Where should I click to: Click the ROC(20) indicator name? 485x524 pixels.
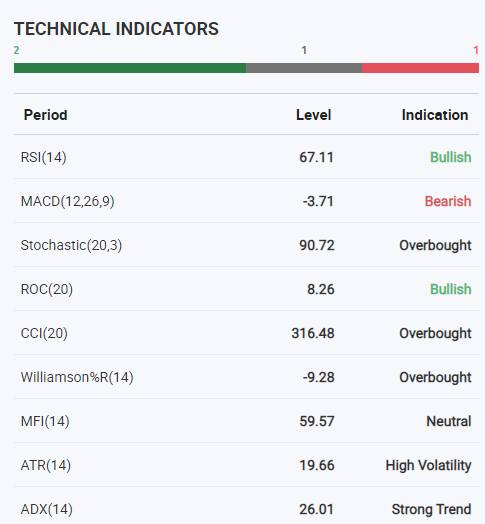pyautogui.click(x=47, y=289)
